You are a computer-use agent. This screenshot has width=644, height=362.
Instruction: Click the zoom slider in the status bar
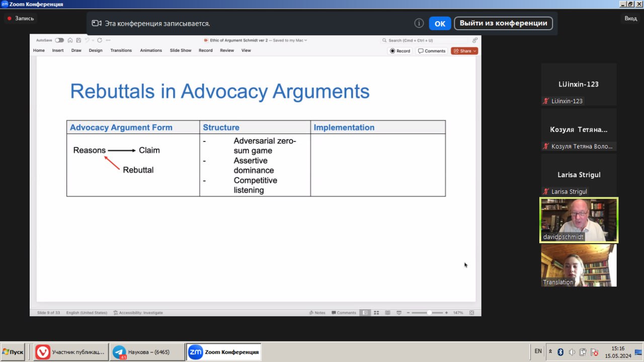pos(429,313)
